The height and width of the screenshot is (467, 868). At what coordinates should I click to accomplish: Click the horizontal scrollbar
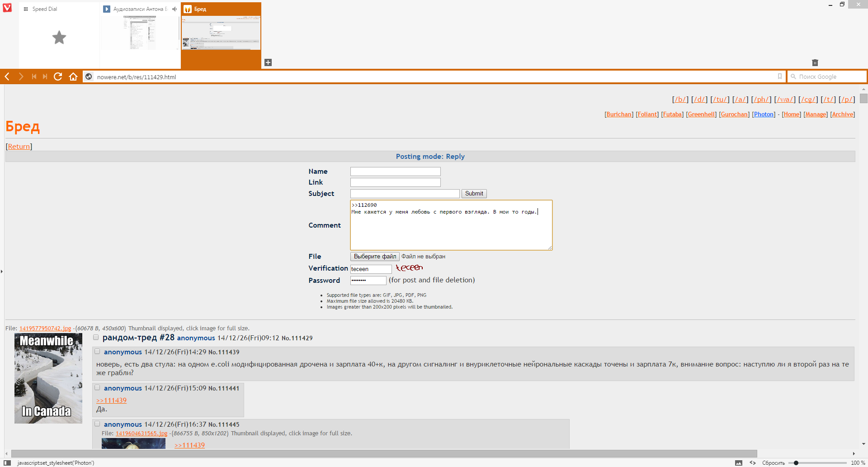click(384, 453)
